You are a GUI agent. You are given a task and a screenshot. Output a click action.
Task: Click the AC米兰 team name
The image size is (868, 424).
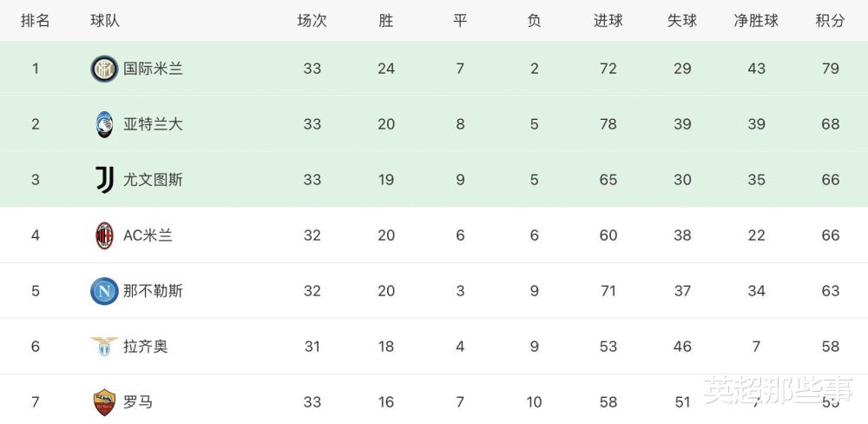(148, 235)
